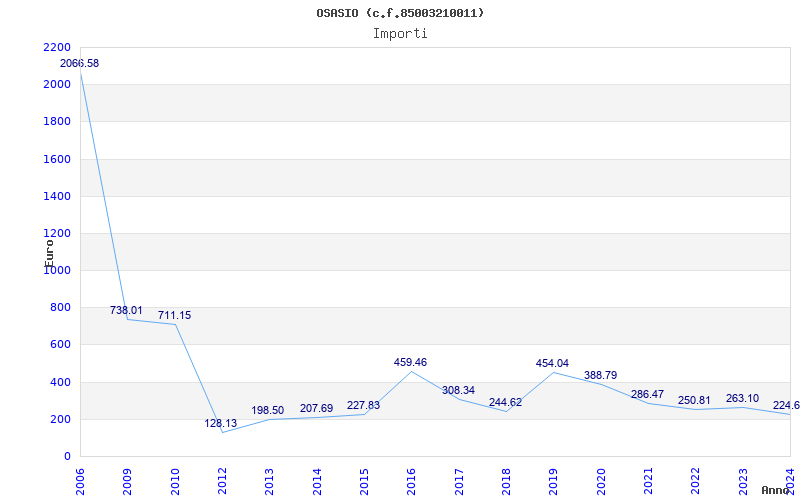Click the 2019 year axis label

coord(554,482)
